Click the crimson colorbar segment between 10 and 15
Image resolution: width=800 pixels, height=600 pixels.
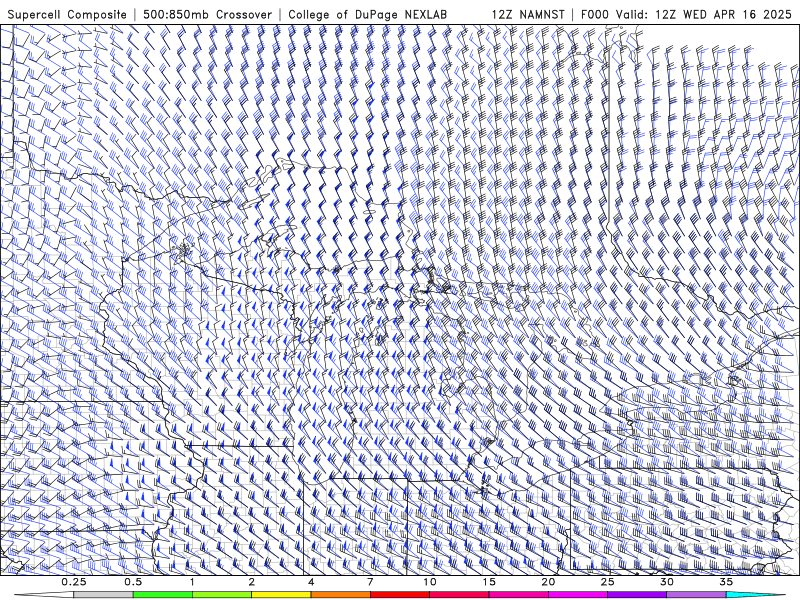coord(459,595)
